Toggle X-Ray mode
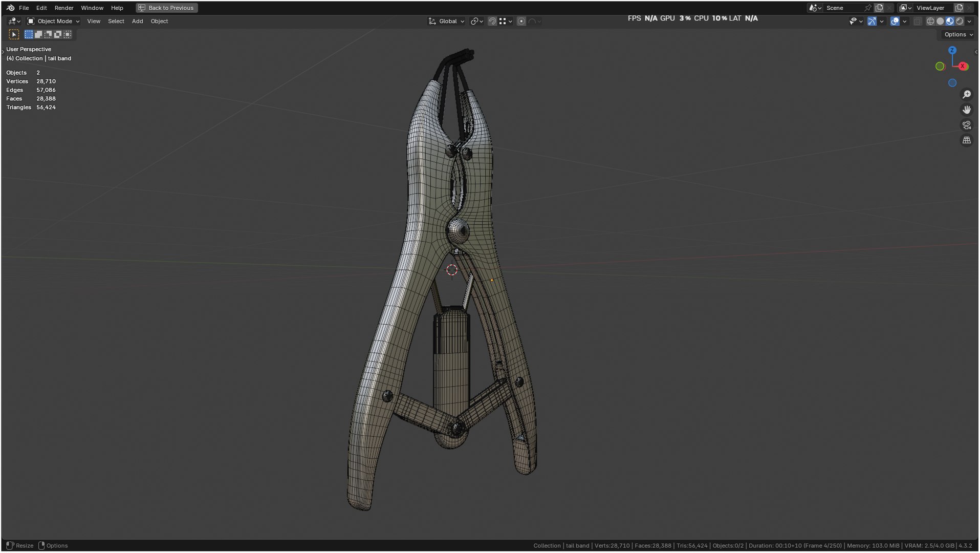The width and height of the screenshot is (980, 553). point(918,21)
